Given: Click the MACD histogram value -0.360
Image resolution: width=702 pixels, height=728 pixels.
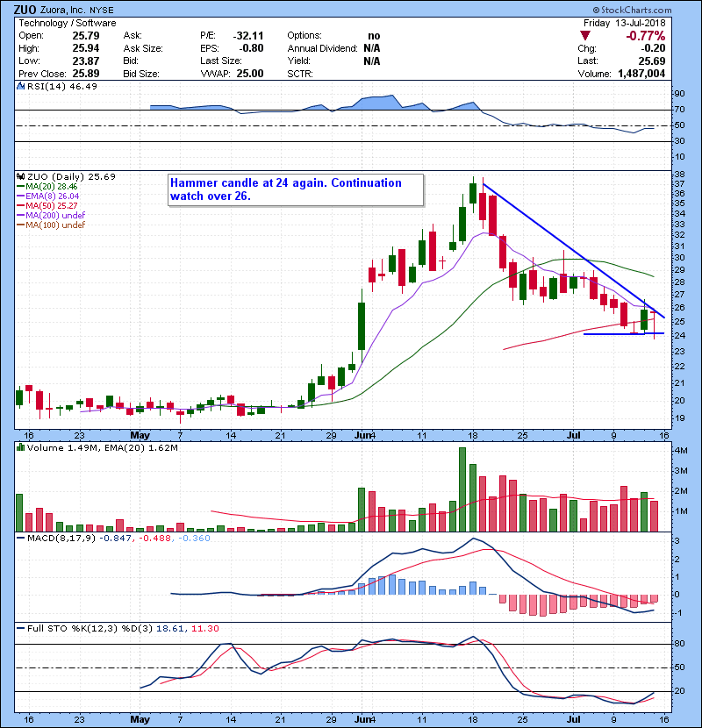Looking at the screenshot, I should 194,539.
